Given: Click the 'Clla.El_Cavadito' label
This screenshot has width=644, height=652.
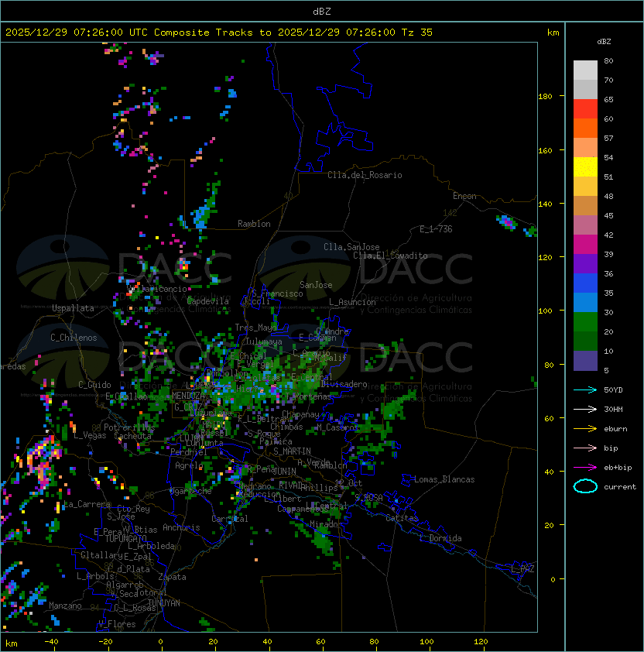Looking at the screenshot, I should (390, 256).
